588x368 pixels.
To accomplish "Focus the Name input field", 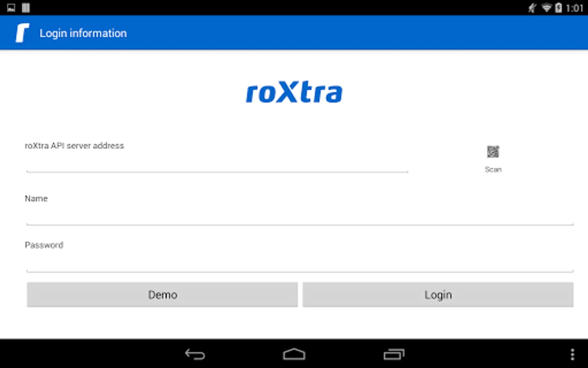I will click(x=300, y=215).
